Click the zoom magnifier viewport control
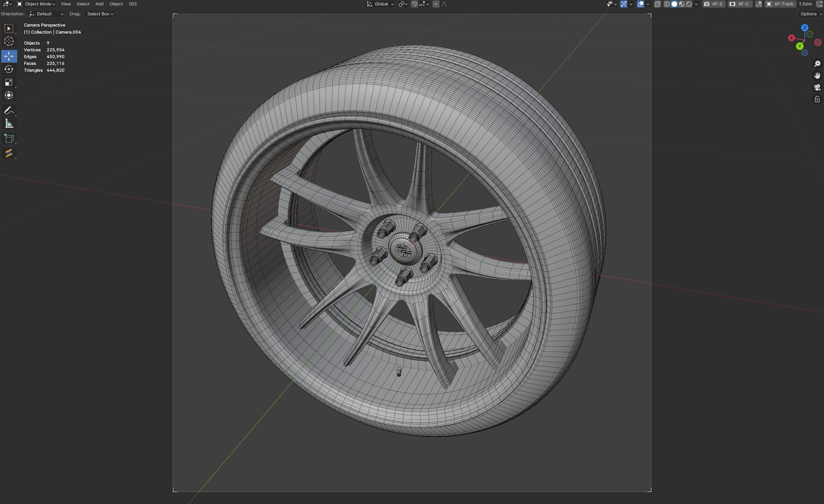The height and width of the screenshot is (504, 824). [817, 64]
